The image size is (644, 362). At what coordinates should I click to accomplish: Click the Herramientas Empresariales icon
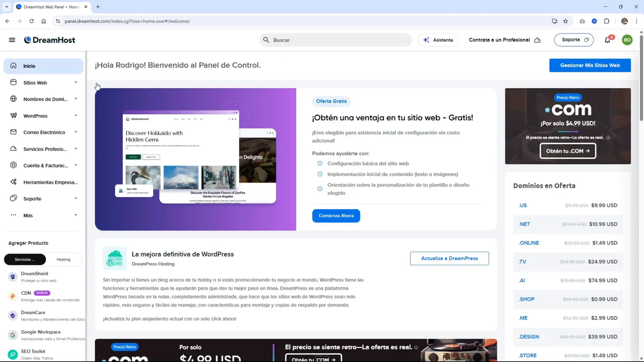click(13, 182)
